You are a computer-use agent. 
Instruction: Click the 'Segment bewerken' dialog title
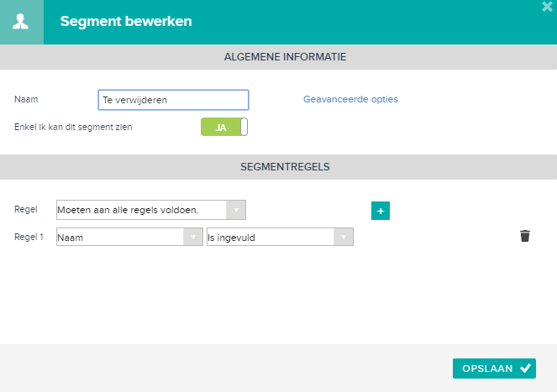click(126, 21)
